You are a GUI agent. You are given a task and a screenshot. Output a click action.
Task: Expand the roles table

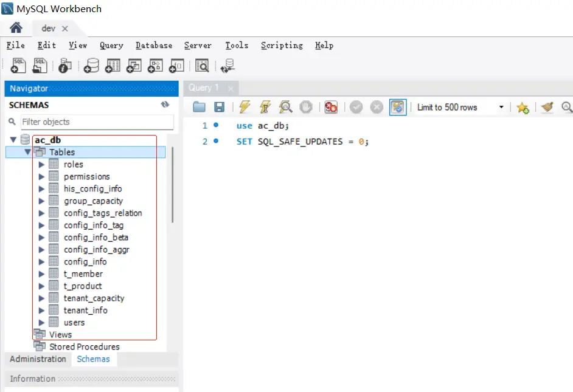click(x=41, y=164)
